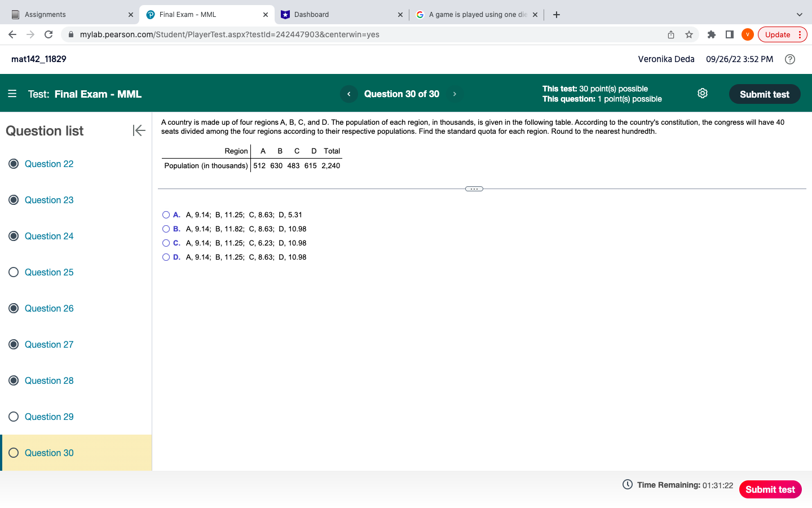
Task: Open the hamburger menu beside Test title
Action: (x=12, y=94)
